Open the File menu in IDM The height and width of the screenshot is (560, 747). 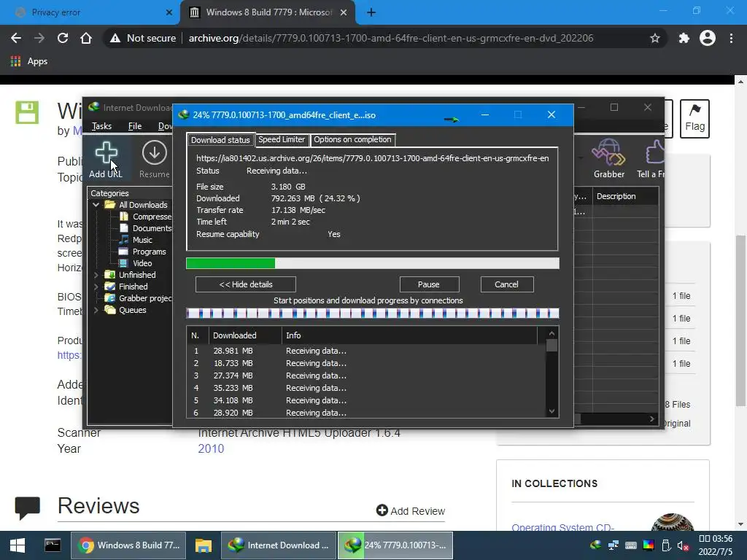pos(135,125)
